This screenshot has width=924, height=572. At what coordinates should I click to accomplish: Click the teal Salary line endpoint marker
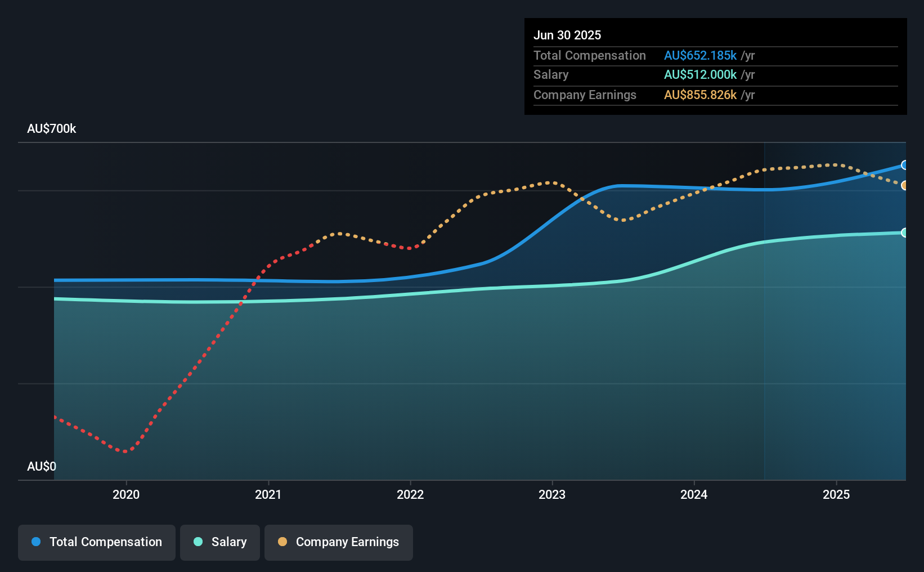click(904, 233)
